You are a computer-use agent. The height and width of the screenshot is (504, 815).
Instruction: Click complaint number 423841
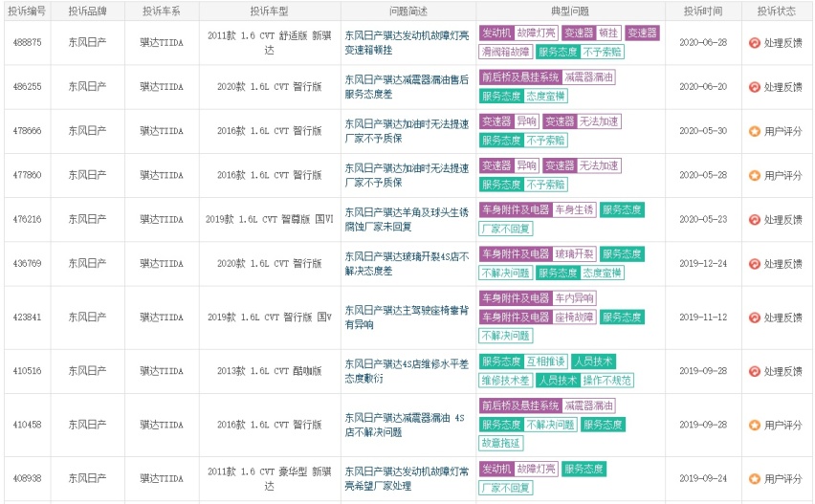click(27, 317)
